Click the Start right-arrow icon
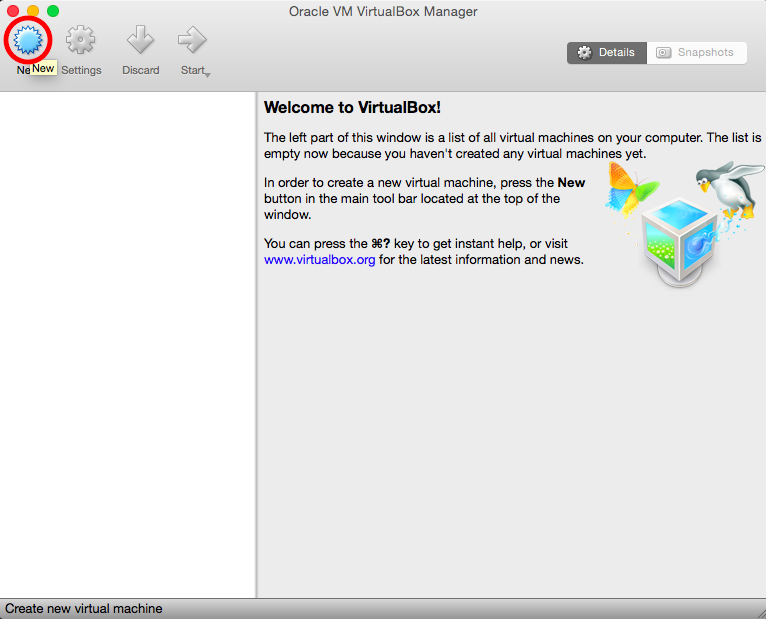Image resolution: width=766 pixels, height=619 pixels. 192,40
